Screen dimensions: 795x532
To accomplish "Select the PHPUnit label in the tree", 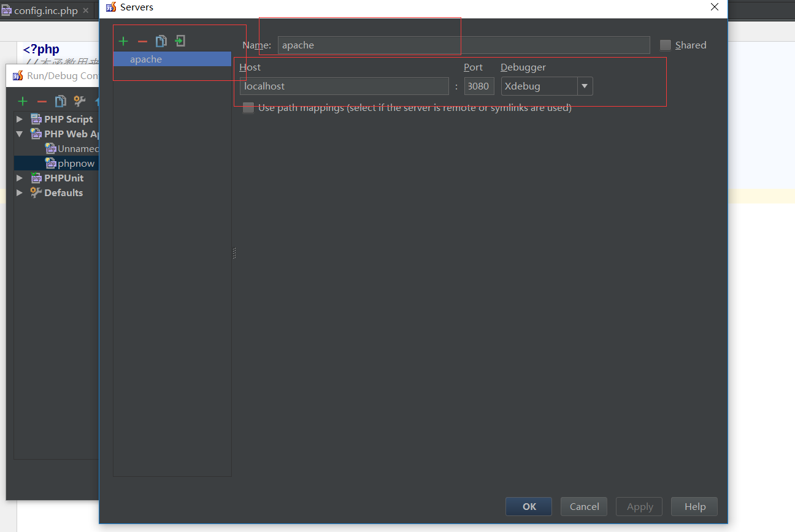I will tap(64, 178).
